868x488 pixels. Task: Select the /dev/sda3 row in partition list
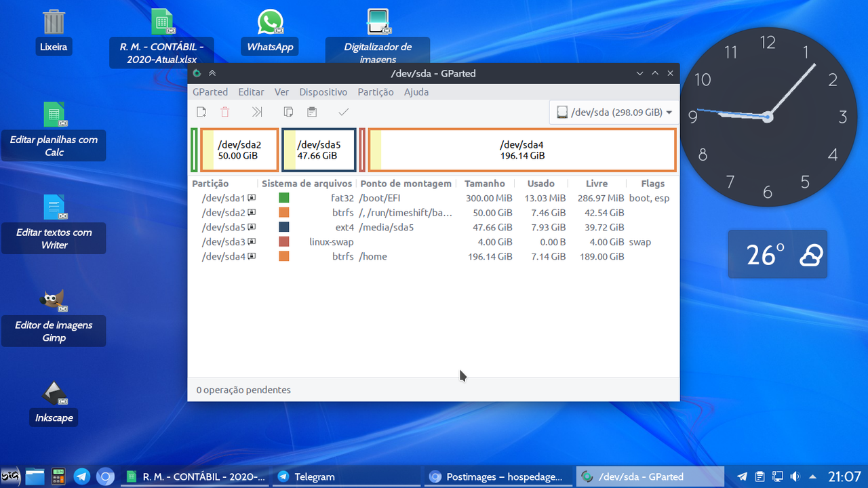433,242
